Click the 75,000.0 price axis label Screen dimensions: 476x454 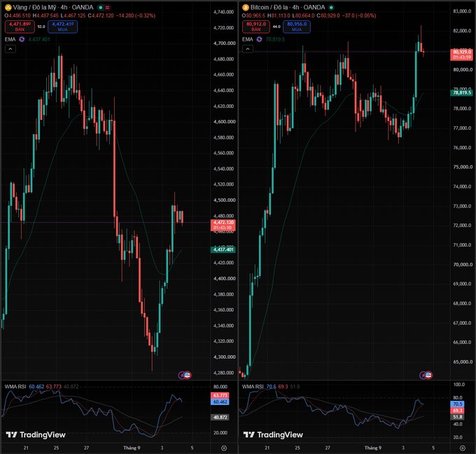pyautogui.click(x=462, y=167)
